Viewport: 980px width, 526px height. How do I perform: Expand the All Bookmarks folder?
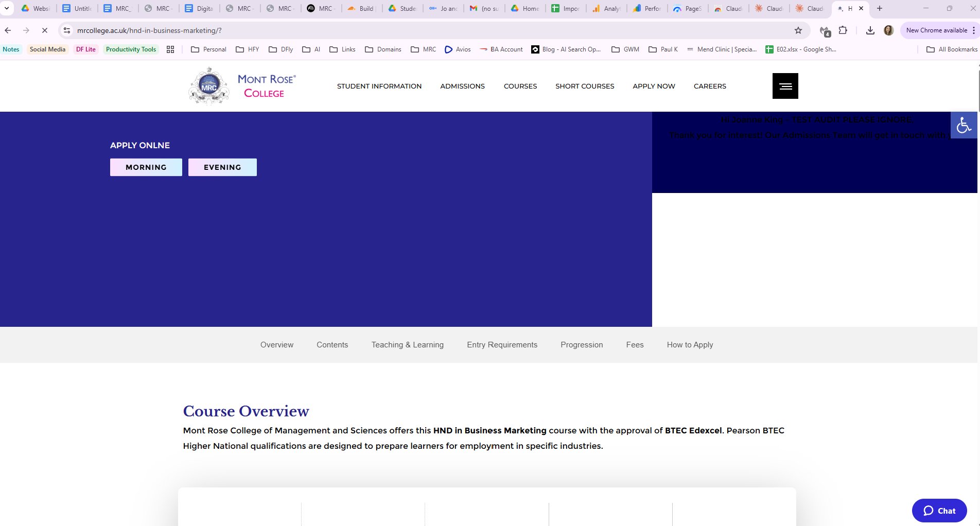click(x=949, y=49)
